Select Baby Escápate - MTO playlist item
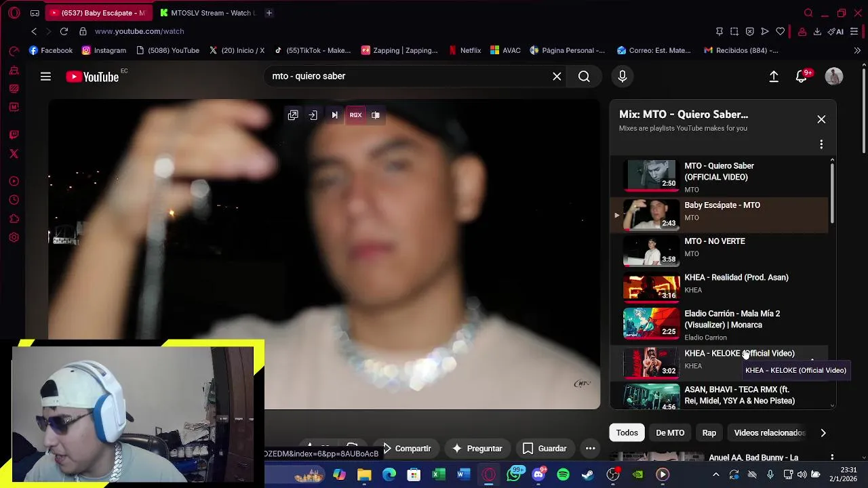 (719, 214)
